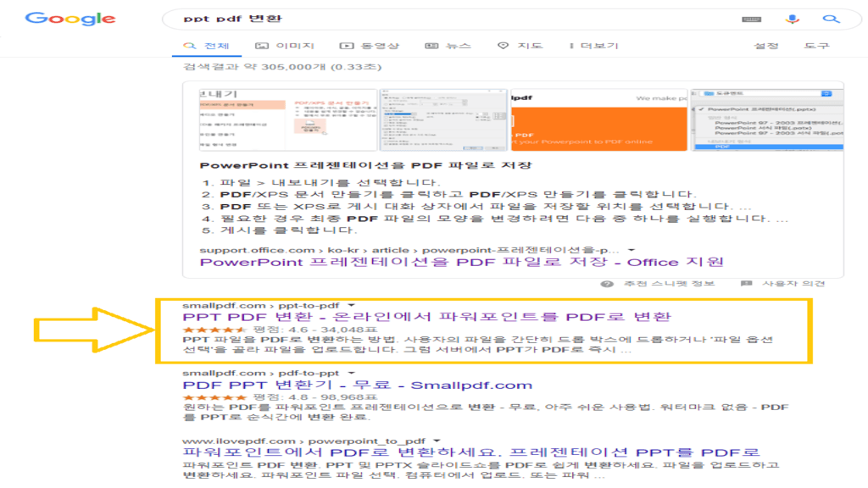868x488 pixels.
Task: Switch to the 동영상 tab
Action: click(x=370, y=46)
